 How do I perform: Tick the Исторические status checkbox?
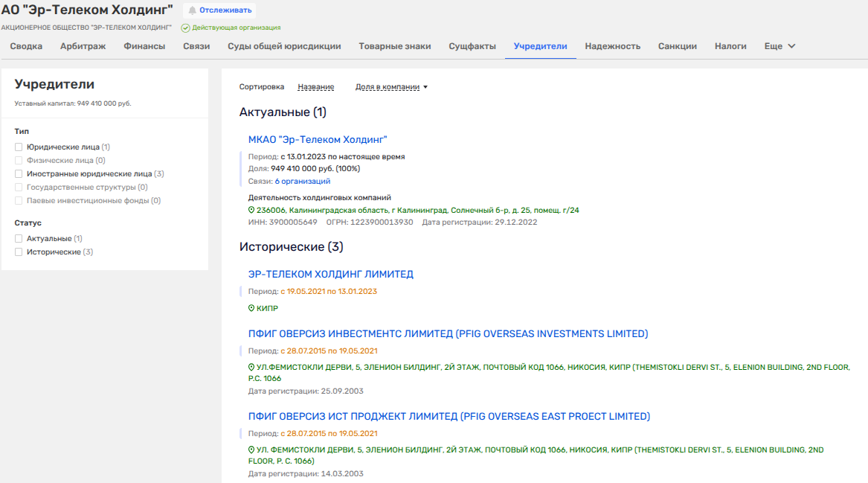pos(19,252)
